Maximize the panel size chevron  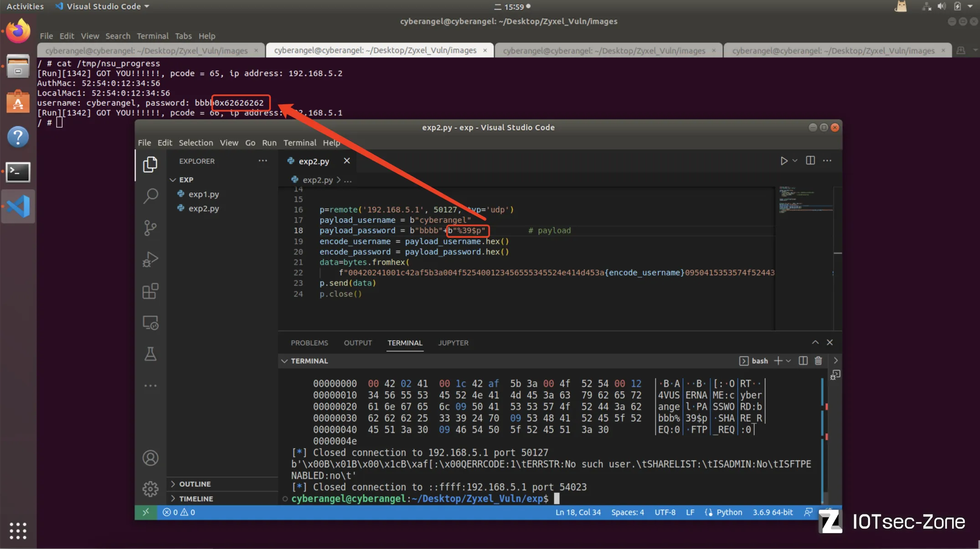[815, 342]
